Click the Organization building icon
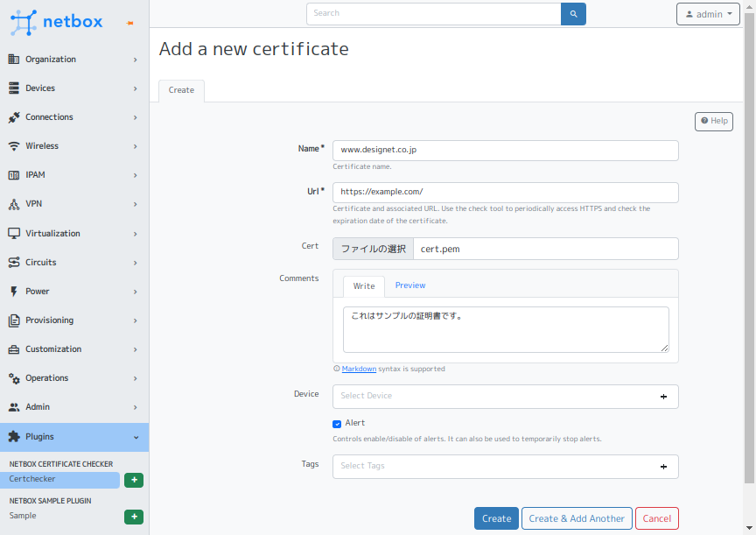756x535 pixels. click(14, 60)
